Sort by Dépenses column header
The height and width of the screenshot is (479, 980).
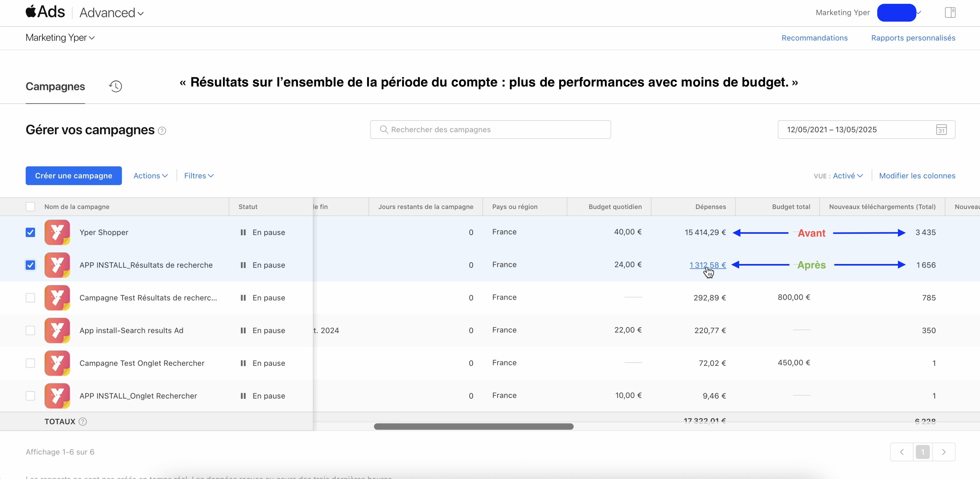[x=710, y=206]
